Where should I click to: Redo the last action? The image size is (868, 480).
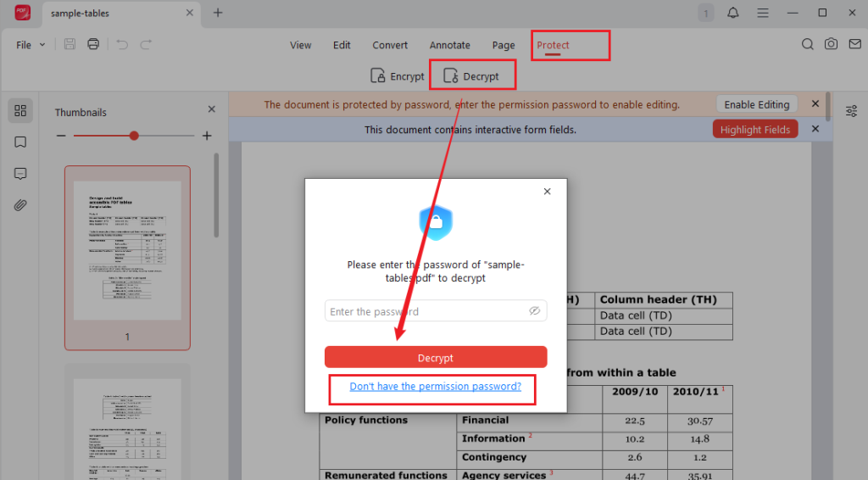146,44
